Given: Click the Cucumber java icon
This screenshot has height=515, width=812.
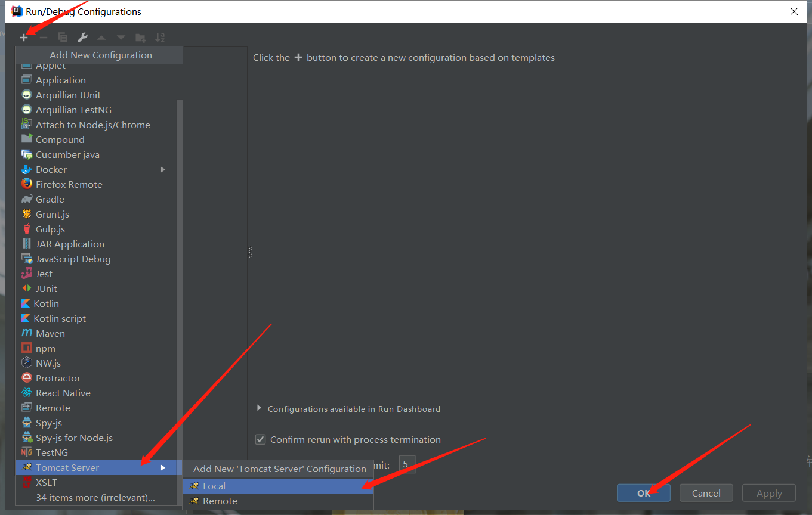Looking at the screenshot, I should 26,154.
